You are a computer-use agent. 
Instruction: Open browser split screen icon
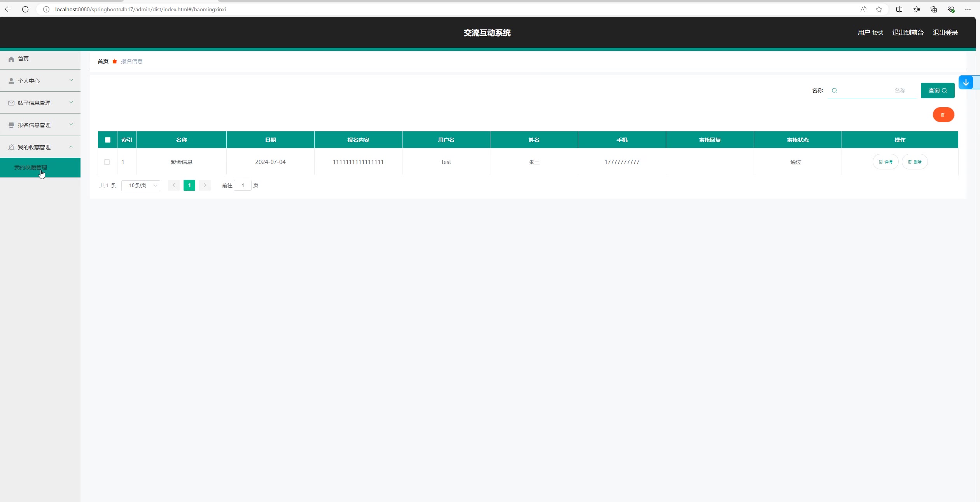pos(899,9)
